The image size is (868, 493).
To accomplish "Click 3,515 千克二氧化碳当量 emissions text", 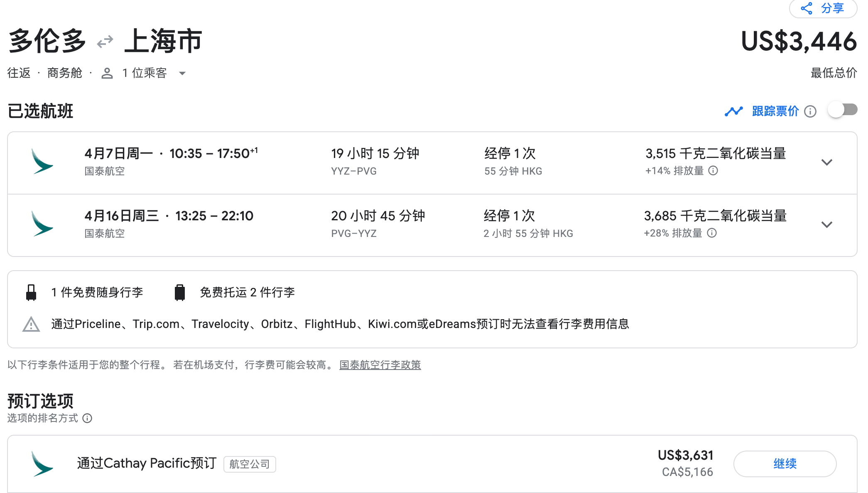I will tap(716, 154).
